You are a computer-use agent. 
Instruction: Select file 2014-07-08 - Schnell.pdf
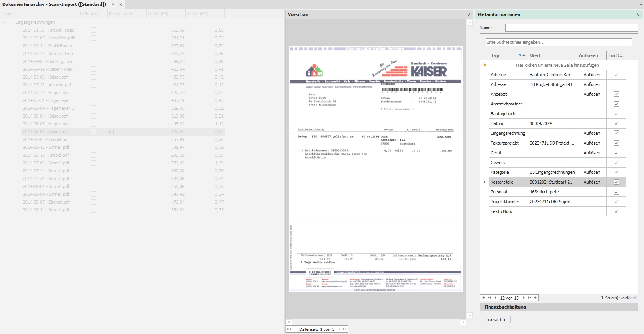click(x=46, y=163)
